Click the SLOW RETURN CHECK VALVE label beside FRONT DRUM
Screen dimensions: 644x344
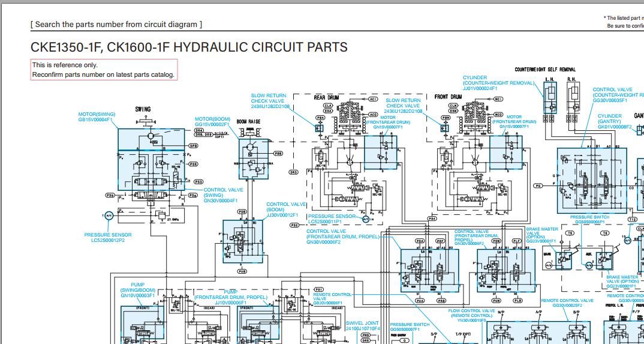click(404, 106)
